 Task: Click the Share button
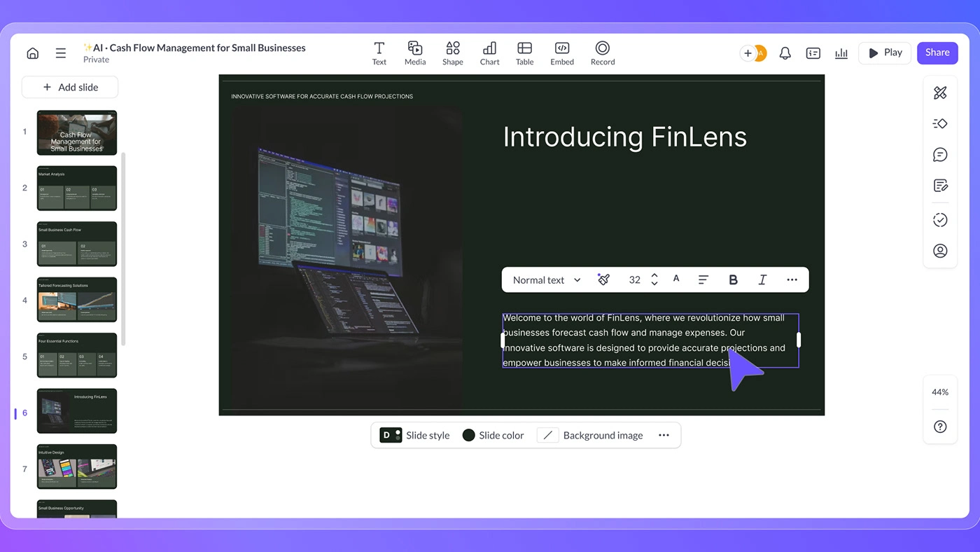[x=937, y=53]
